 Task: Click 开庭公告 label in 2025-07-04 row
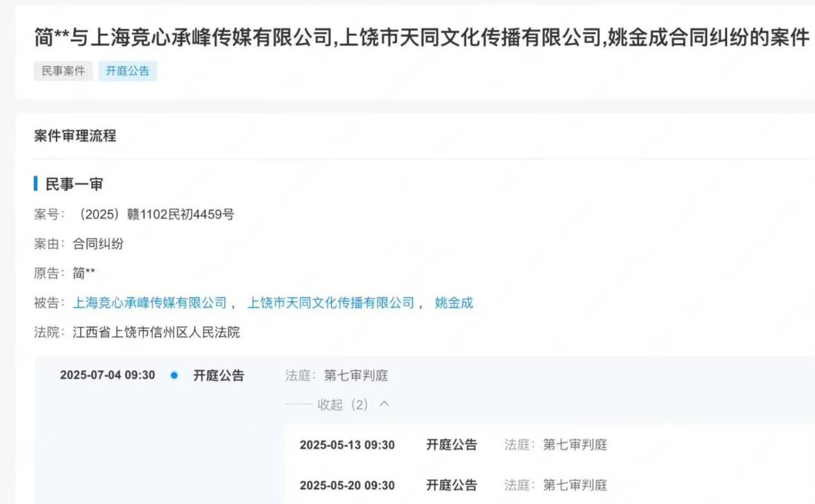click(219, 376)
